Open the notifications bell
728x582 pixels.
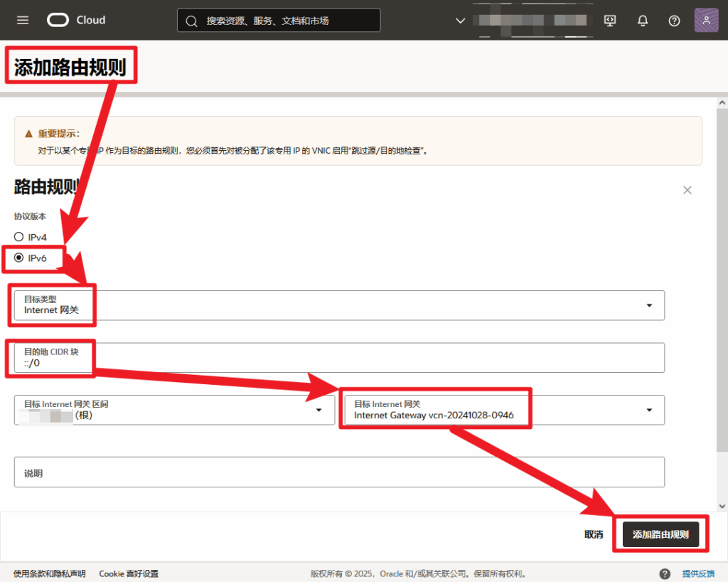point(643,21)
